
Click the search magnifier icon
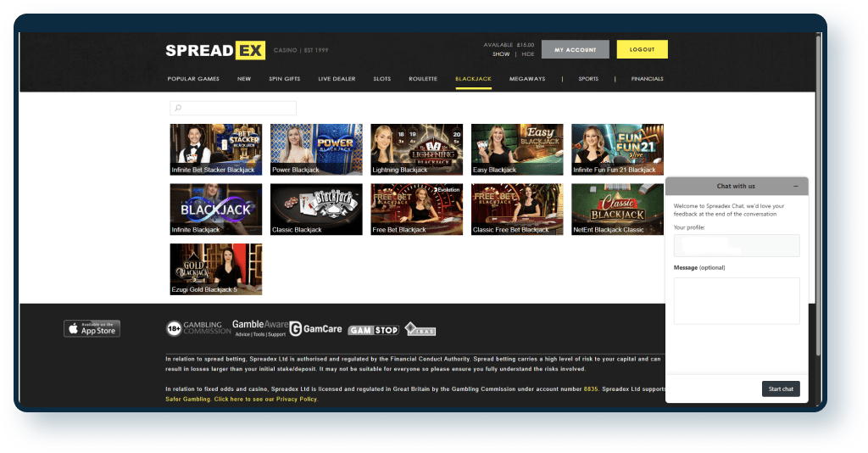[178, 108]
